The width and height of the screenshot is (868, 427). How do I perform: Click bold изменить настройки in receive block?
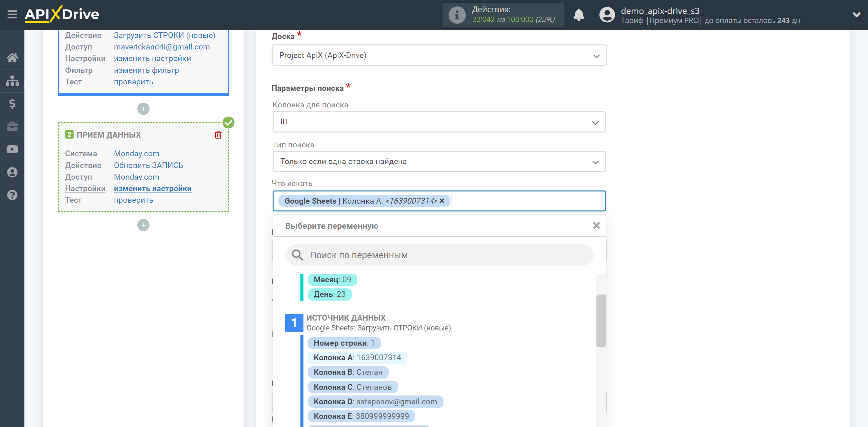tap(153, 188)
